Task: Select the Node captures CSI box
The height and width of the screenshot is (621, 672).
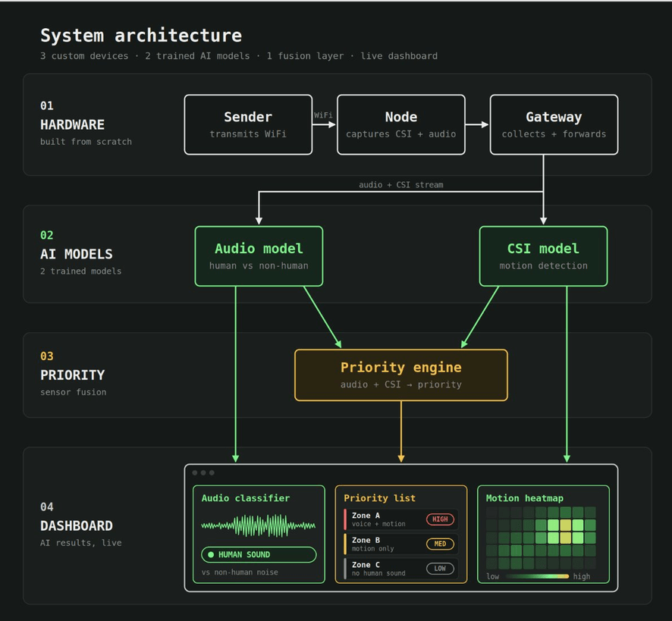Action: 401,124
